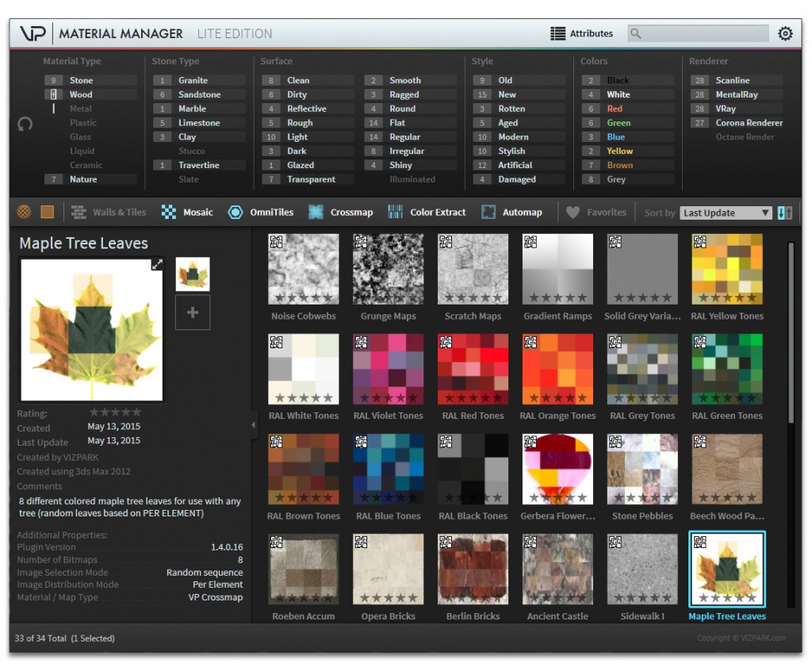Open settings via the gear icon
This screenshot has width=812, height=671.
click(x=785, y=33)
